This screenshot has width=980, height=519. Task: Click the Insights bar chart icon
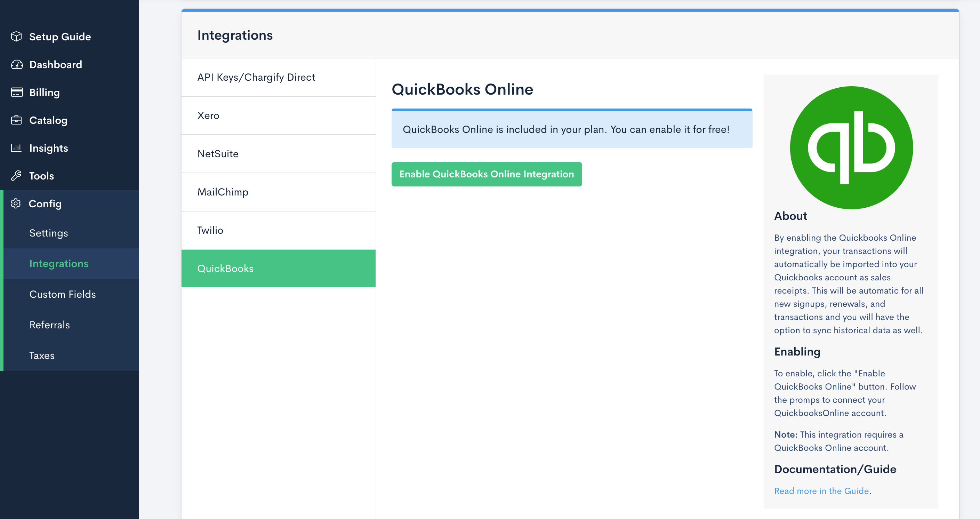[16, 147]
